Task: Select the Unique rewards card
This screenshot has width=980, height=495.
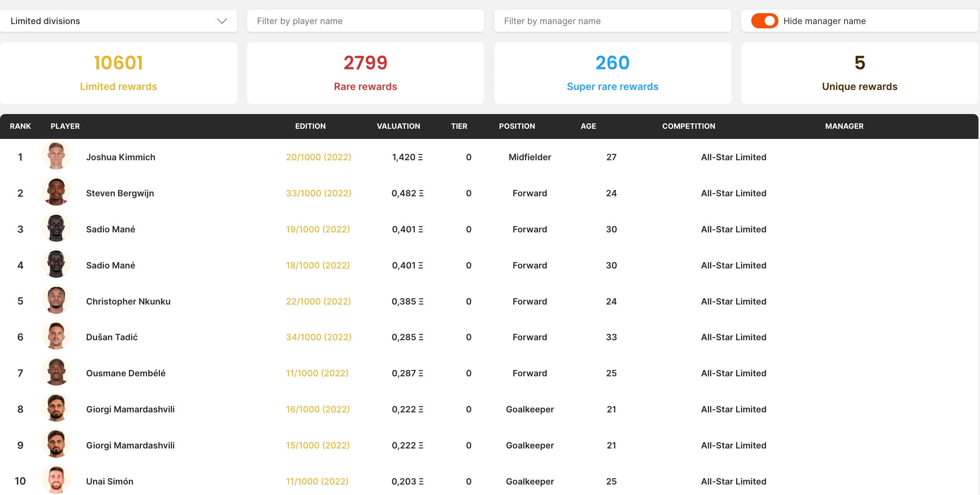Action: coord(859,73)
